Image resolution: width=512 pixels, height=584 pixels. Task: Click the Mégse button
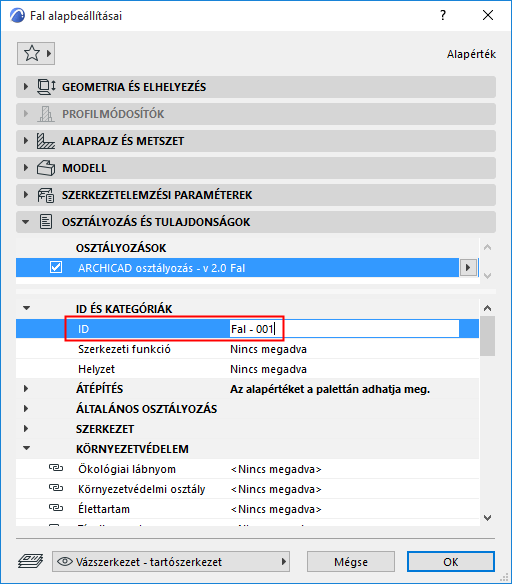(x=351, y=562)
